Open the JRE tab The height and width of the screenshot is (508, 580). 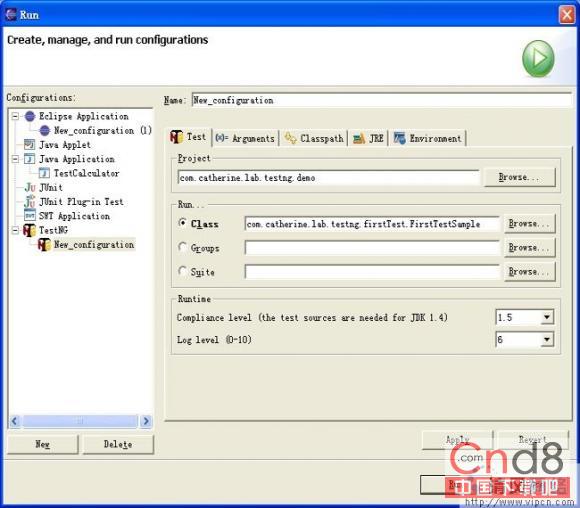[368, 138]
